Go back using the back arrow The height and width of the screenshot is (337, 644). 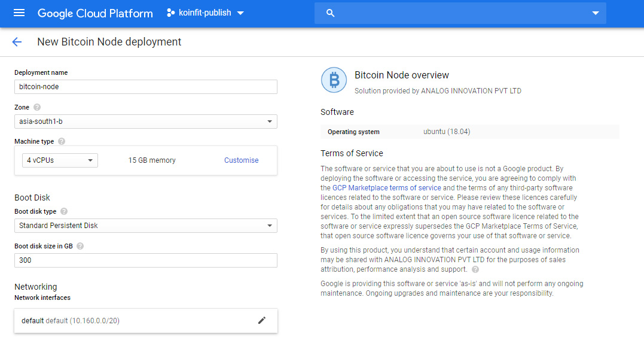[17, 42]
